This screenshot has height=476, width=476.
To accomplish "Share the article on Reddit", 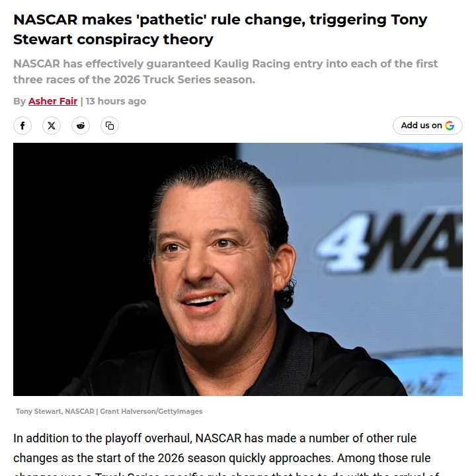I will click(x=81, y=126).
